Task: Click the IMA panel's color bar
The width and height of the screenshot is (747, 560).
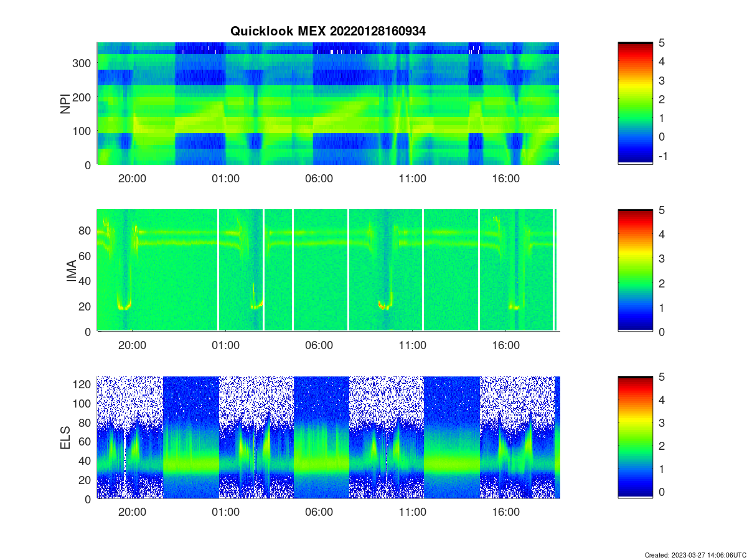Action: point(636,270)
